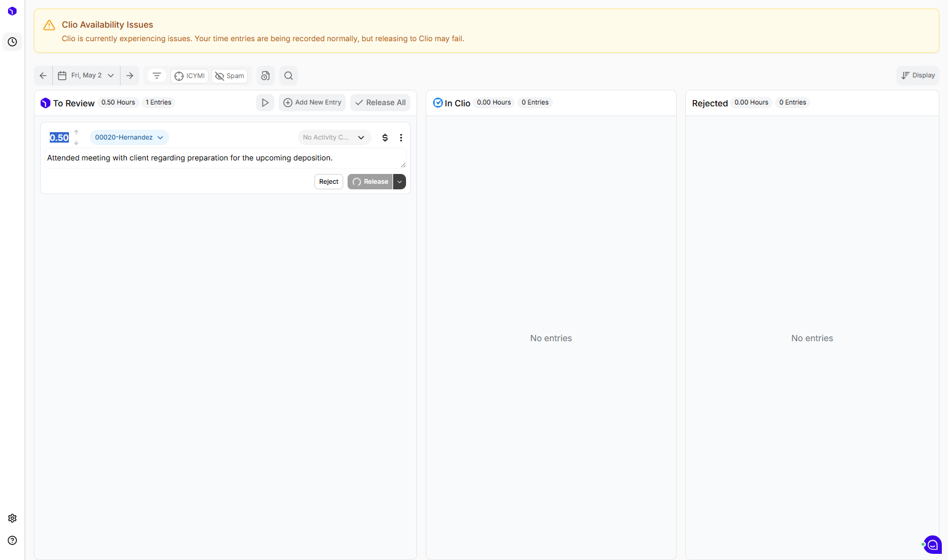Open the chat support bubble
The image size is (948, 560).
tap(933, 545)
